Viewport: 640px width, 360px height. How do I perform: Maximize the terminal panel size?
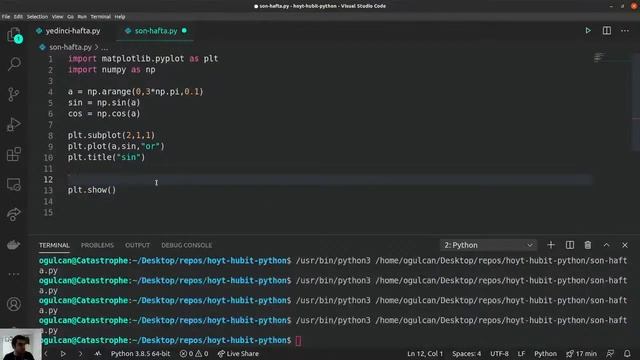coord(607,245)
